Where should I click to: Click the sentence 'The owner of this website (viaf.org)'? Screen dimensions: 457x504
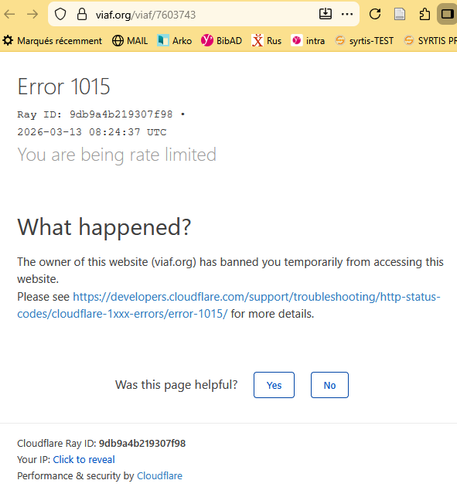pyautogui.click(x=107, y=262)
